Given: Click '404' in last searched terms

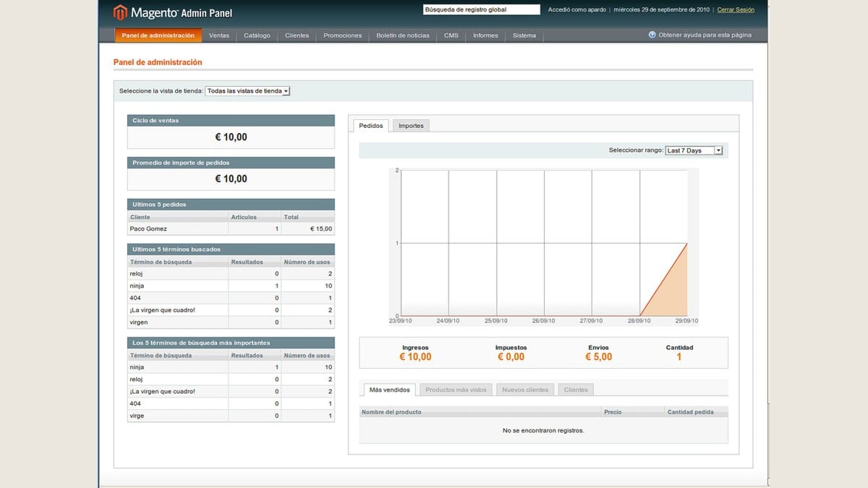Looking at the screenshot, I should click(135, 298).
